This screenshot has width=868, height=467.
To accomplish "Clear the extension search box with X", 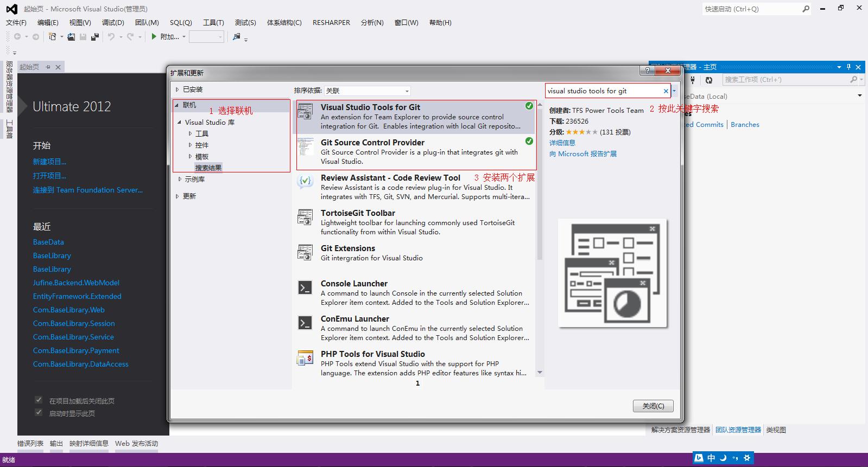I will coord(666,91).
